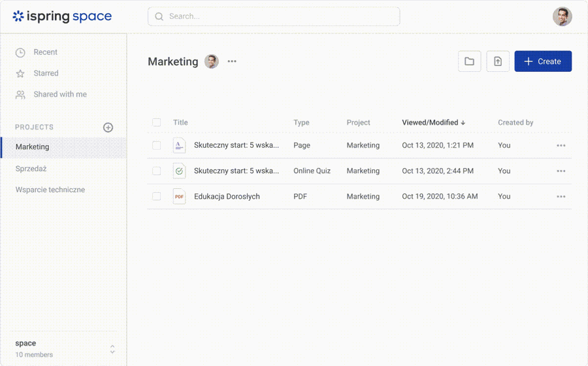Expand the space account switcher chevrons
Screen dimensions: 588x366
pyautogui.click(x=112, y=349)
